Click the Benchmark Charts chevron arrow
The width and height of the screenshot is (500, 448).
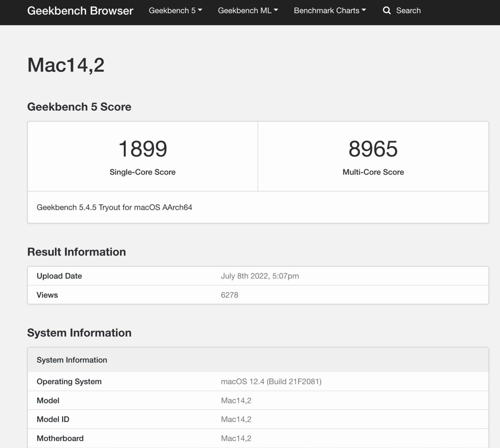[364, 10]
